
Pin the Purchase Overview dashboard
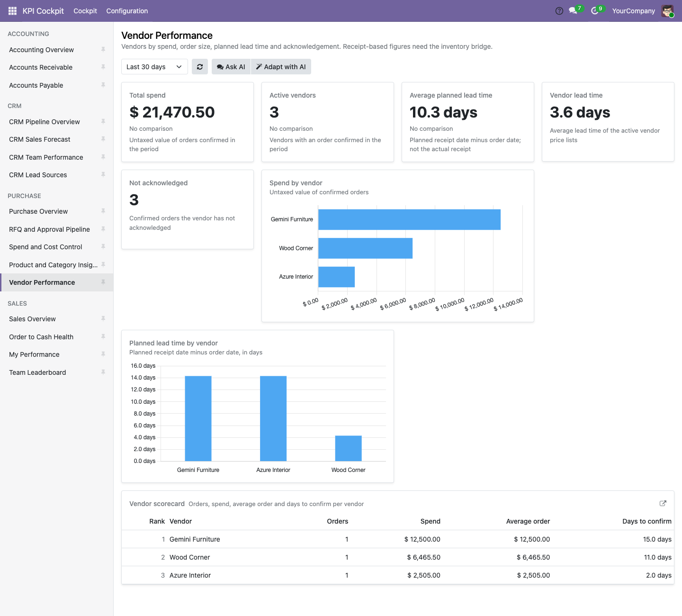tap(103, 211)
